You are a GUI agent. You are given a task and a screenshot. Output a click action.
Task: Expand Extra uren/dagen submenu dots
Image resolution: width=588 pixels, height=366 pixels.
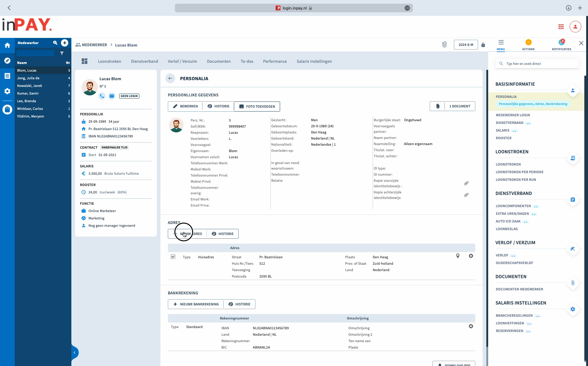534,214
